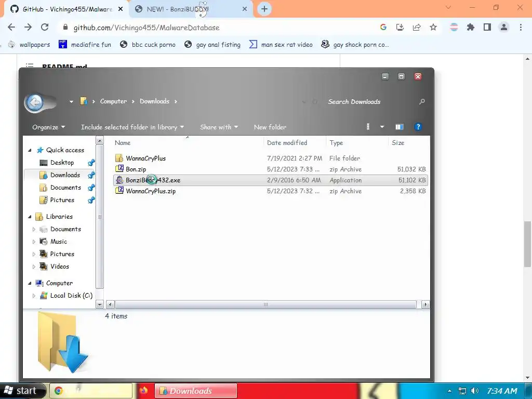Click the Start button
The width and height of the screenshot is (532, 399).
(x=23, y=391)
